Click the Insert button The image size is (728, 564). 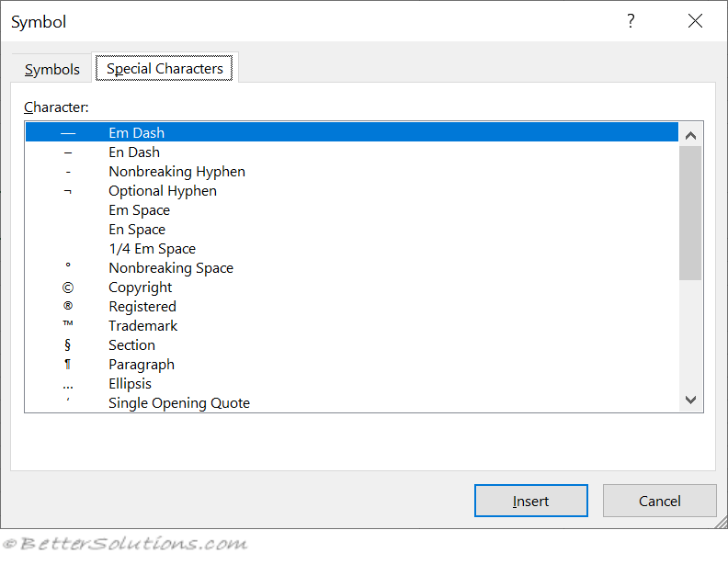pos(530,501)
